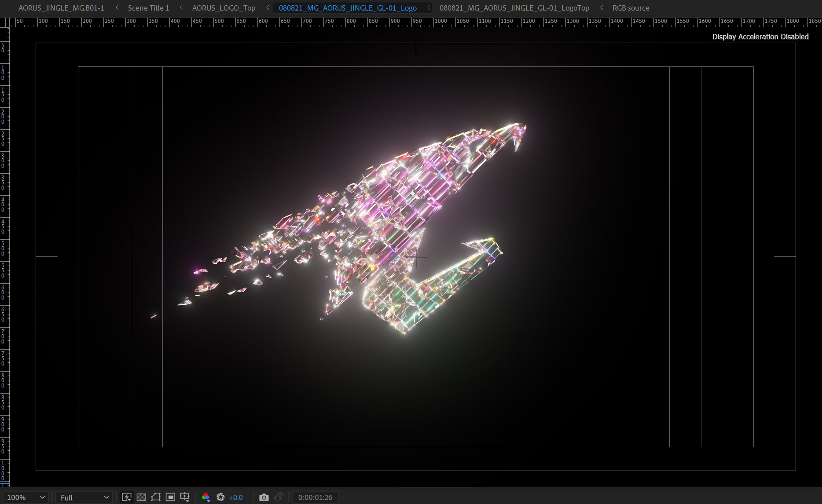Take a snapshot with camera icon
Viewport: 822px width, 504px height.
264,497
